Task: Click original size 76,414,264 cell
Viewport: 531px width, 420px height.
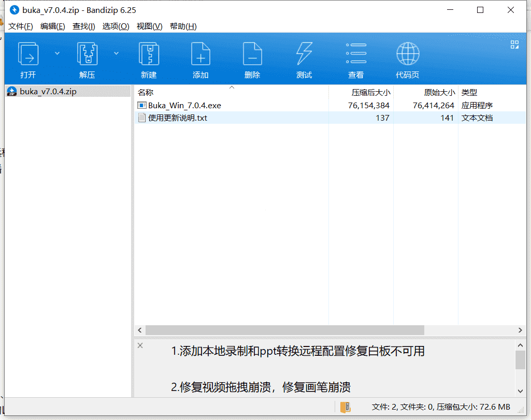Action: click(434, 106)
